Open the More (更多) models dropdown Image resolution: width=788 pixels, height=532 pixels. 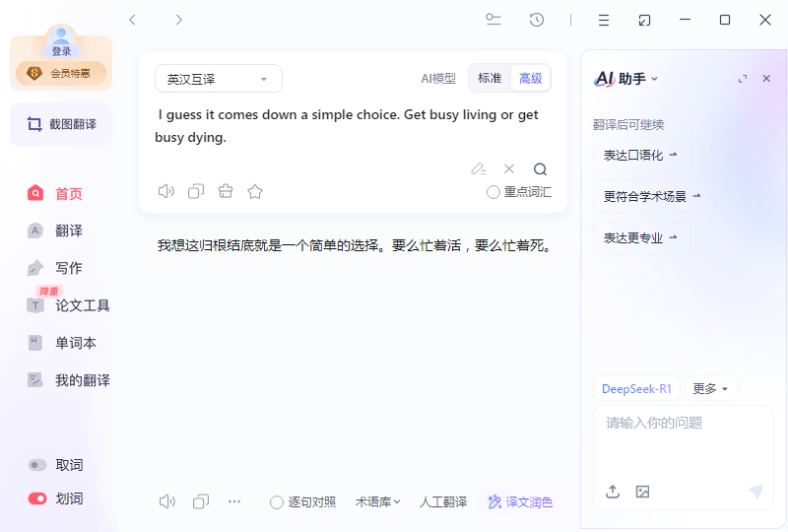pyautogui.click(x=711, y=389)
